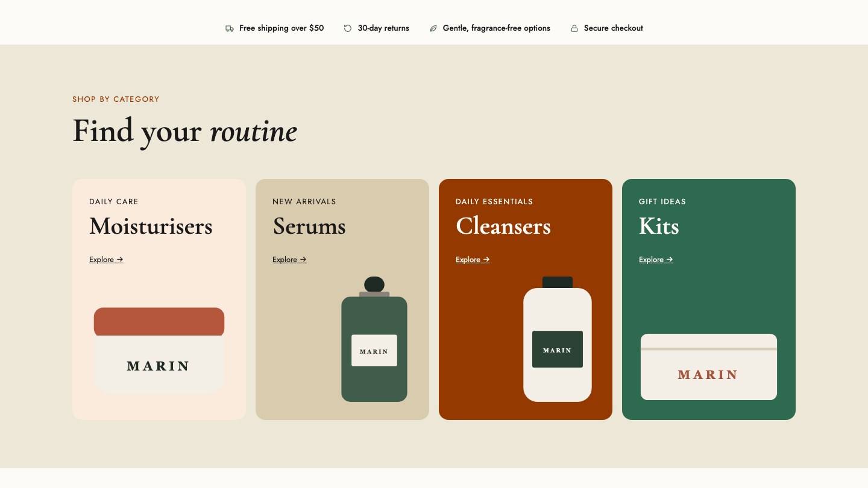Click the 'DAILY ESSENTIALS' label
The height and width of the screenshot is (488, 868).
[494, 202]
